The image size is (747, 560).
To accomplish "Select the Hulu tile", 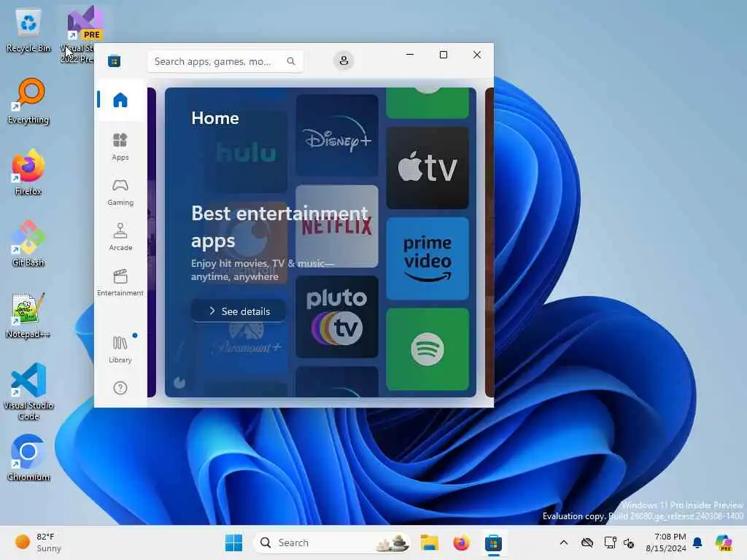I will 247,152.
